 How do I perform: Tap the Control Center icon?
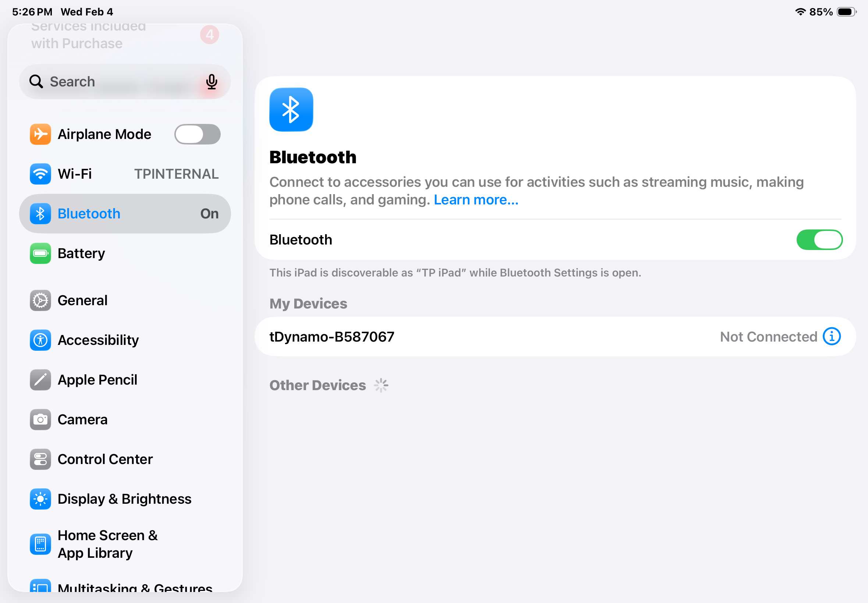[40, 459]
